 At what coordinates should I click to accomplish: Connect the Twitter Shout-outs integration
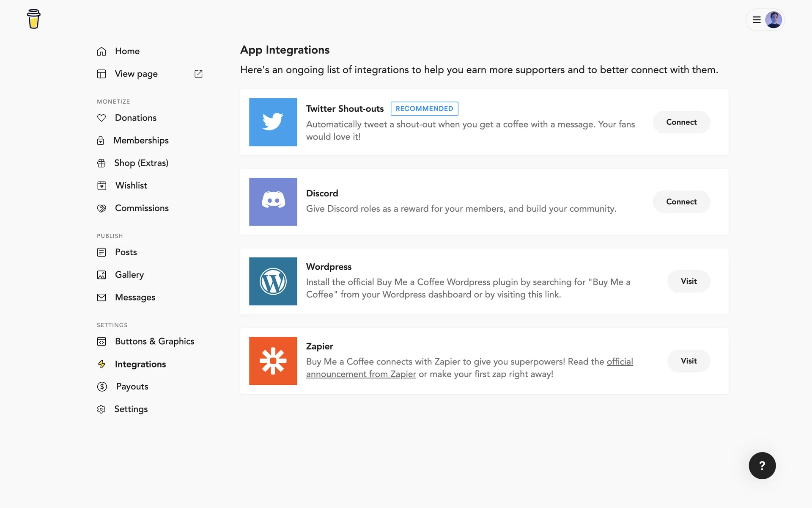point(681,122)
